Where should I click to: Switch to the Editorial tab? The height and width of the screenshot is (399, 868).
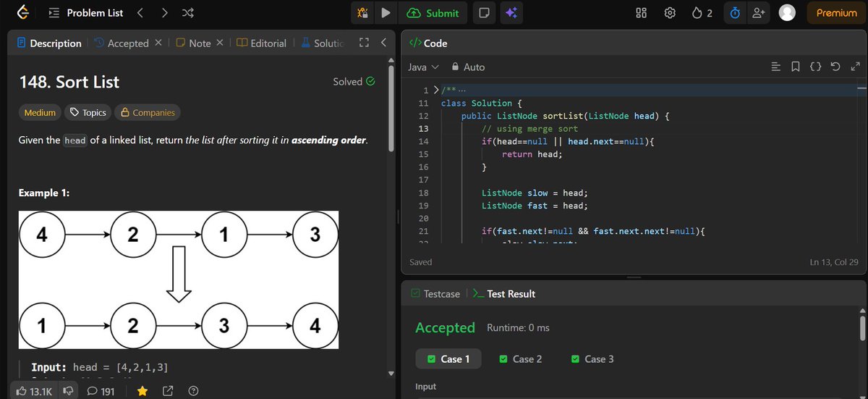pyautogui.click(x=261, y=43)
